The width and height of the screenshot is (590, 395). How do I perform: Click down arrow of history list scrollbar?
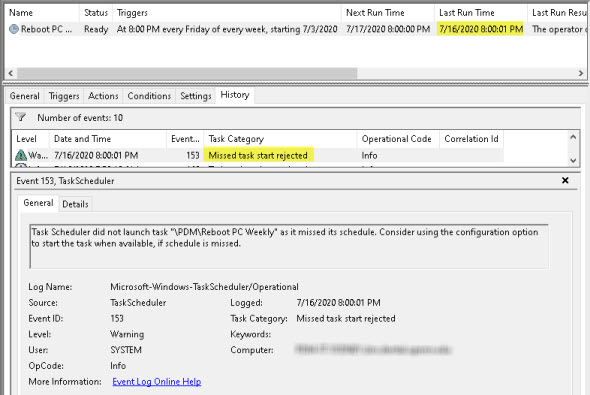573,160
